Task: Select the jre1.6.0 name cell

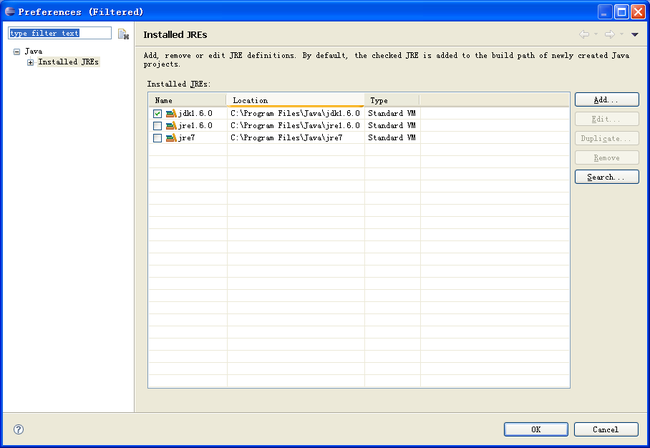Action: tap(195, 125)
